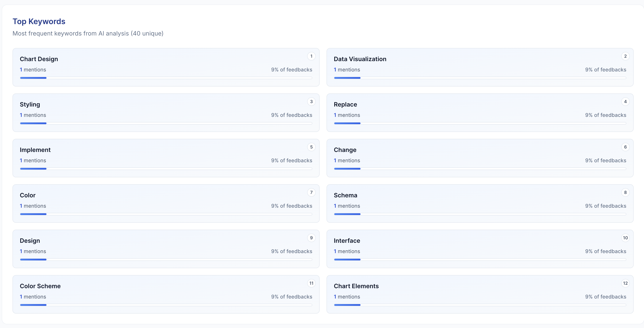This screenshot has width=644, height=328.
Task: Open the Color Scheme keyword card
Action: [x=166, y=294]
